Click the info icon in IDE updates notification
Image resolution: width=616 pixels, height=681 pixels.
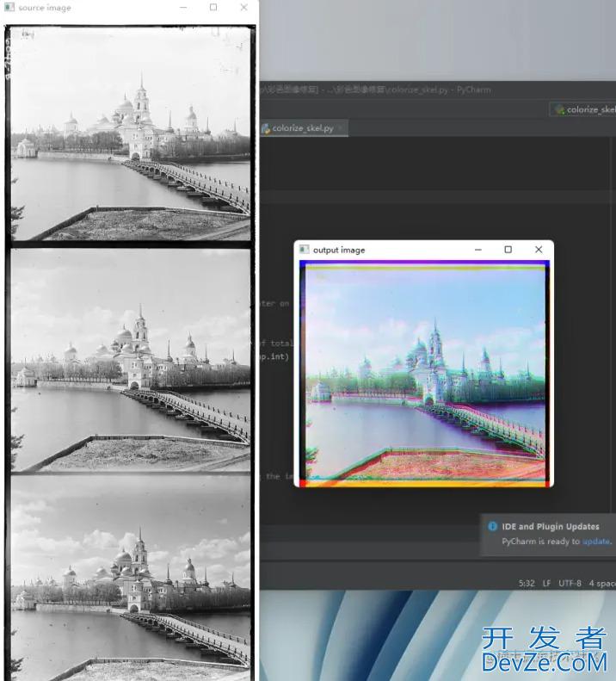click(x=492, y=526)
